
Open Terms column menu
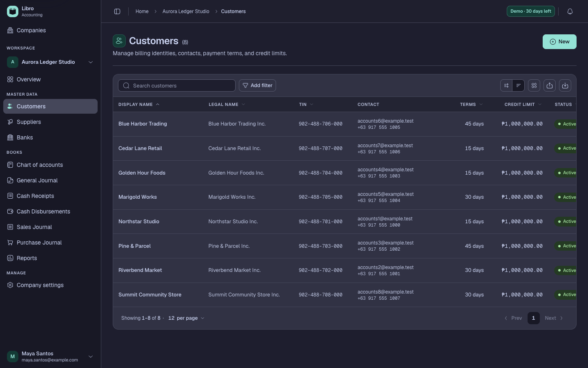(481, 105)
